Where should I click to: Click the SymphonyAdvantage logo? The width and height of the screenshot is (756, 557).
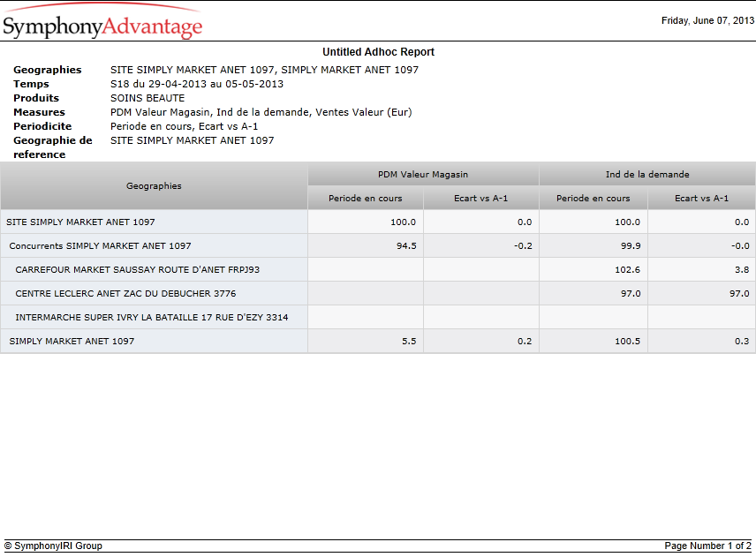tap(102, 22)
